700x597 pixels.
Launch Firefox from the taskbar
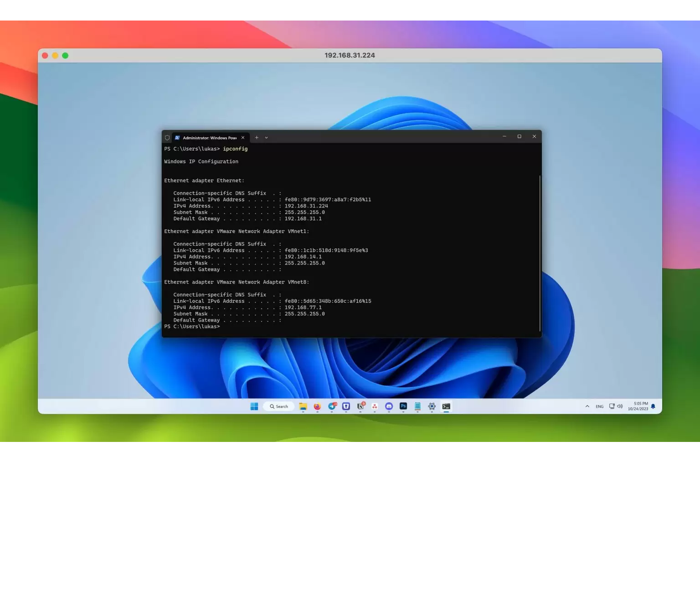[x=317, y=406]
